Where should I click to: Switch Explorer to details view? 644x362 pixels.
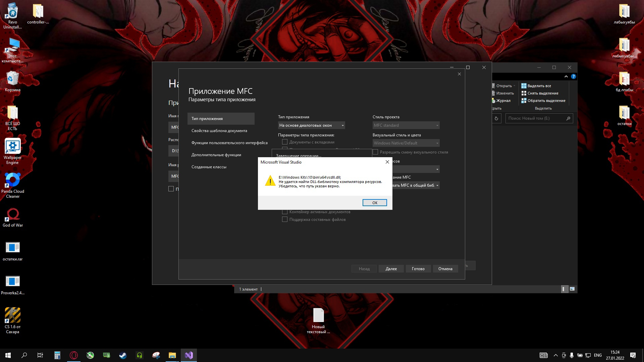pyautogui.click(x=565, y=289)
